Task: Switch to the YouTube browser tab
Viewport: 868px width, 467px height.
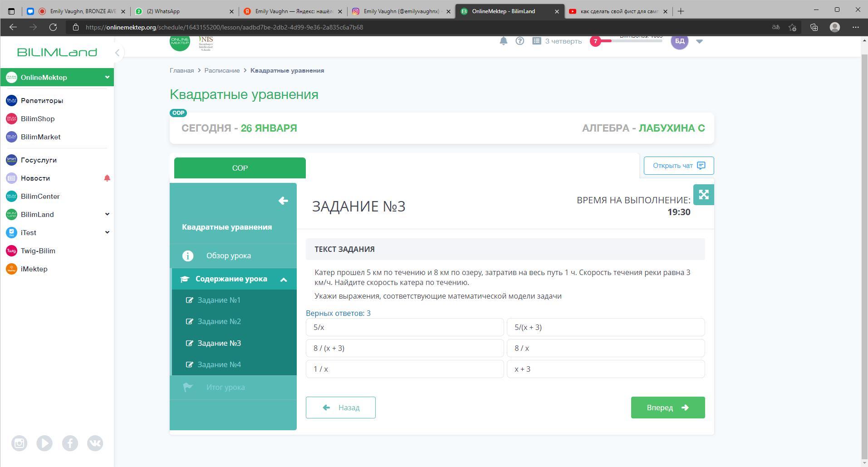Action: (x=618, y=11)
